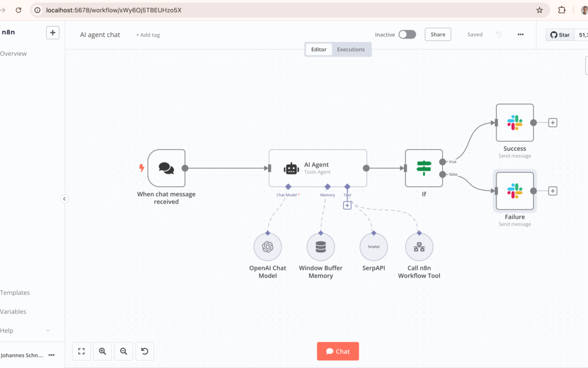Click the plus after the Failure node
The image size is (588, 368).
[x=553, y=191]
